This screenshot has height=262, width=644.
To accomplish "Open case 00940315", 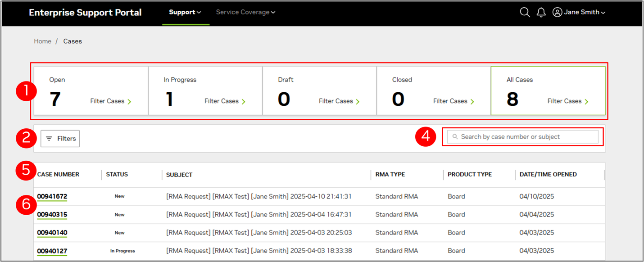I will (52, 215).
